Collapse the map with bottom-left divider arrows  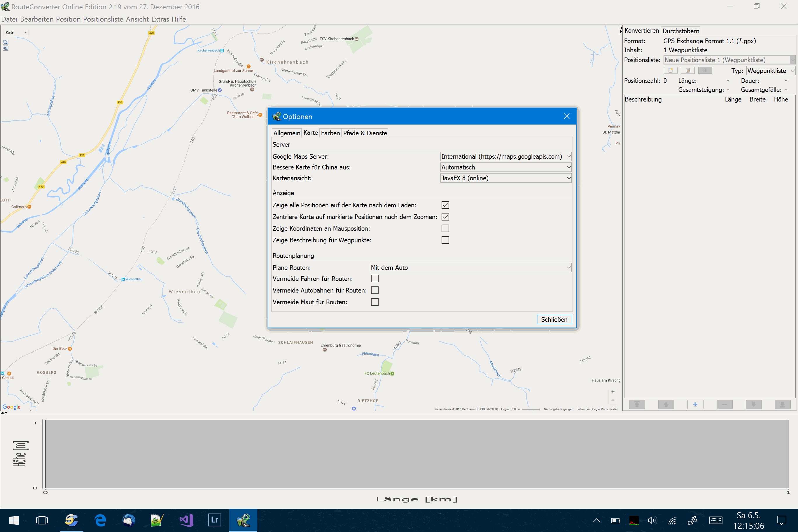[x=4, y=413]
